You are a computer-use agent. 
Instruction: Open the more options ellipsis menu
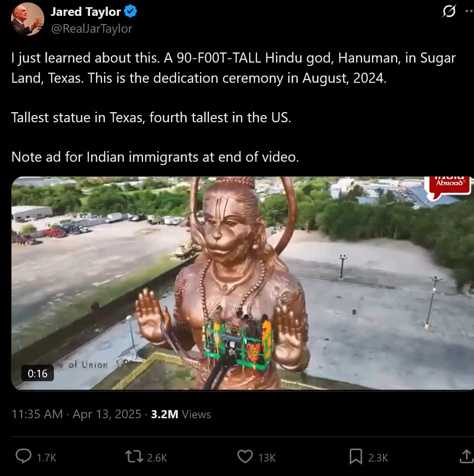click(x=470, y=12)
